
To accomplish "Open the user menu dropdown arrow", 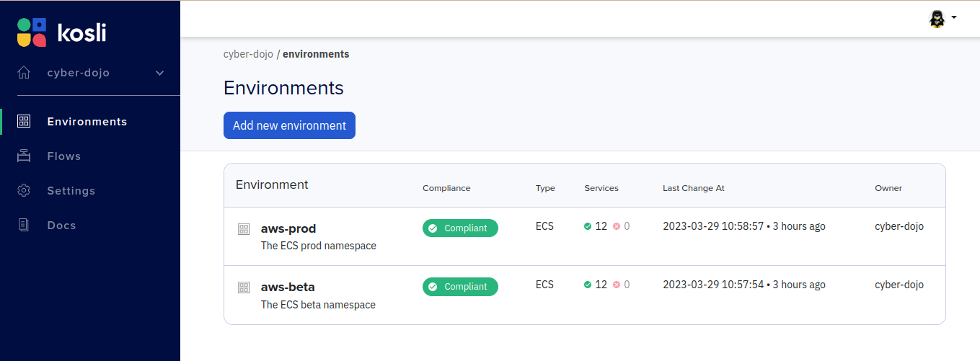I will pos(954,17).
